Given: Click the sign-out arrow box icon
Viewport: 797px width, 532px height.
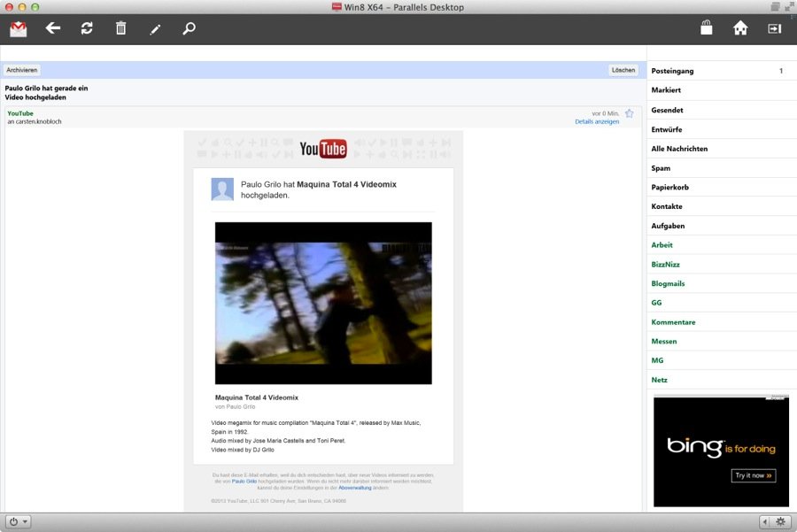Looking at the screenshot, I should pos(775,28).
